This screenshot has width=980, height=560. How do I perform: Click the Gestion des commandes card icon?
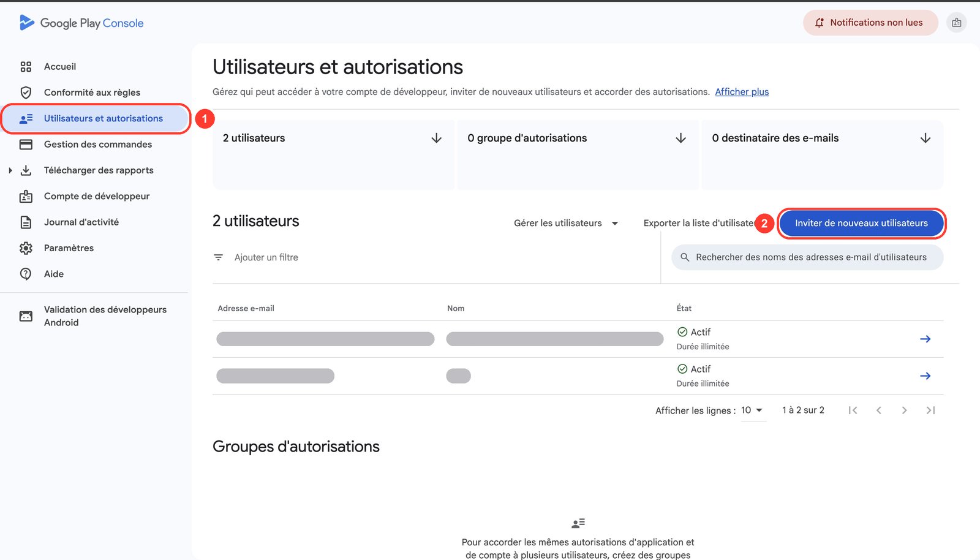pyautogui.click(x=26, y=145)
